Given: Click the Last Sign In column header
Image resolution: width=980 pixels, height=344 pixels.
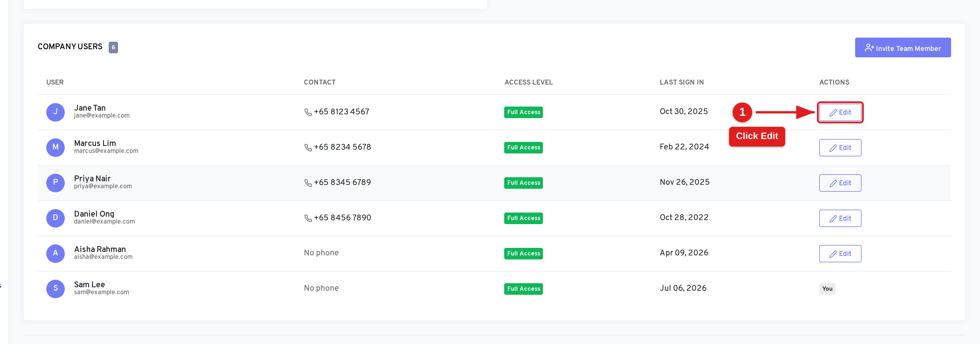Looking at the screenshot, I should click(681, 82).
